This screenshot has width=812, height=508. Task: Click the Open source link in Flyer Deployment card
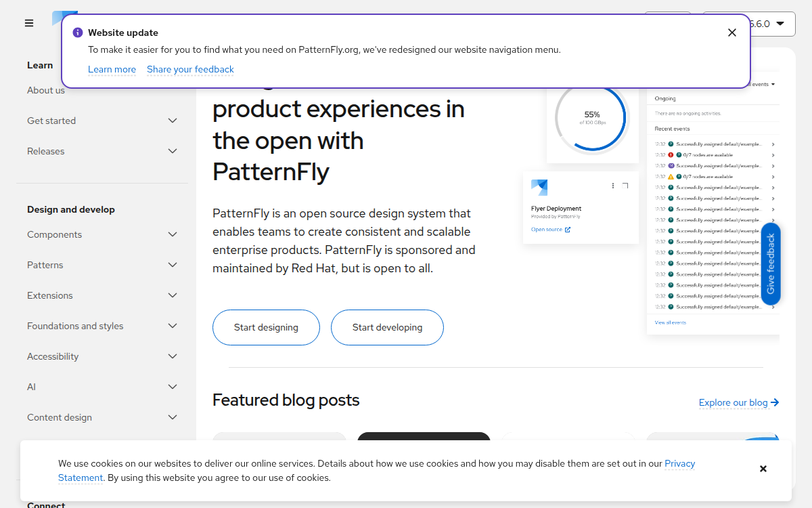click(x=551, y=230)
